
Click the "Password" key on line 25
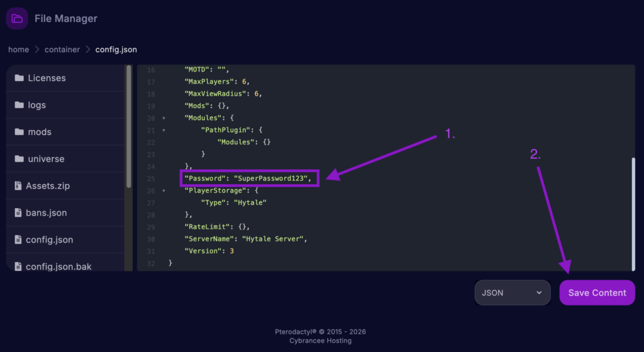tap(205, 179)
